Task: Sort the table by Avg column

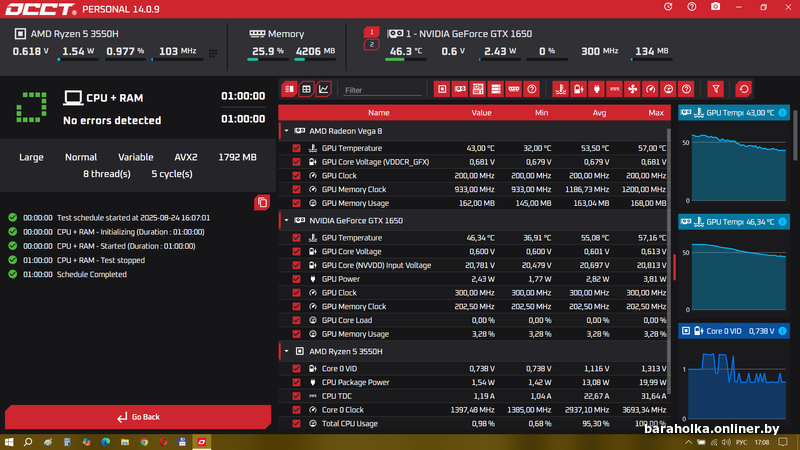Action: point(599,113)
